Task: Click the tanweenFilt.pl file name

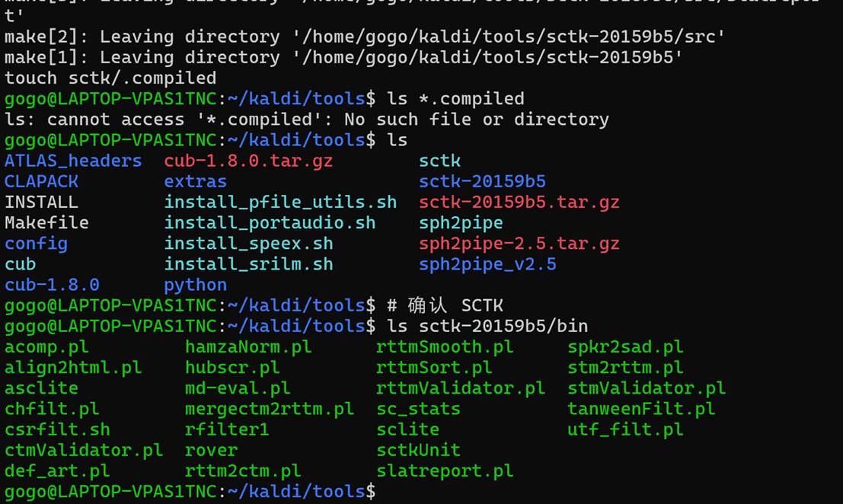Action: (641, 409)
